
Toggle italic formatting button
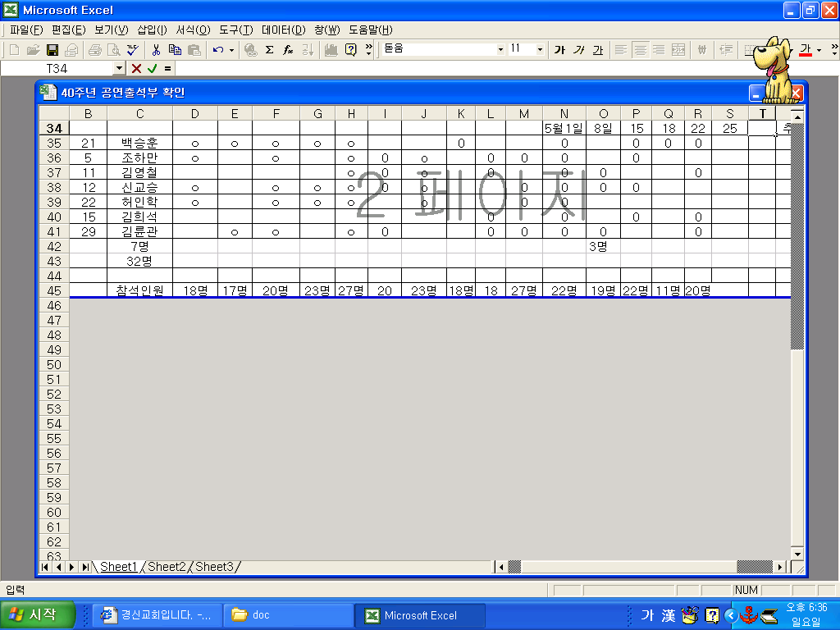(x=579, y=50)
